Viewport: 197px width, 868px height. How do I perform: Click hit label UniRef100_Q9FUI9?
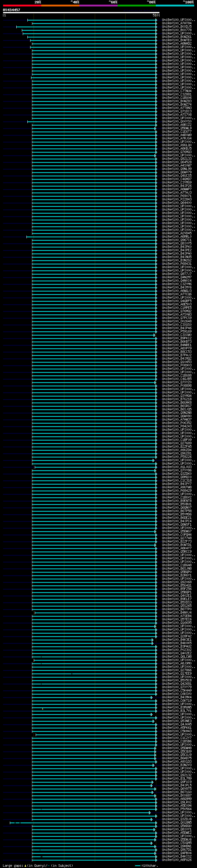click(x=176, y=782)
